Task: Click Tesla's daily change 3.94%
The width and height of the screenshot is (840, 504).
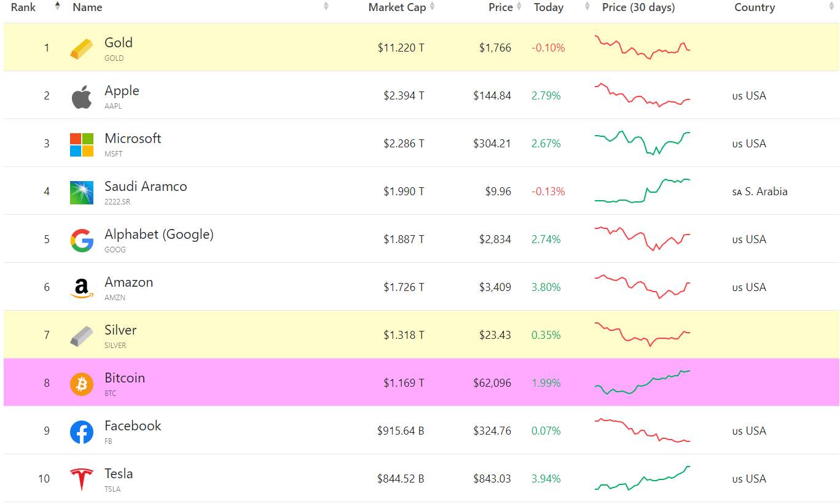Action: pos(546,479)
